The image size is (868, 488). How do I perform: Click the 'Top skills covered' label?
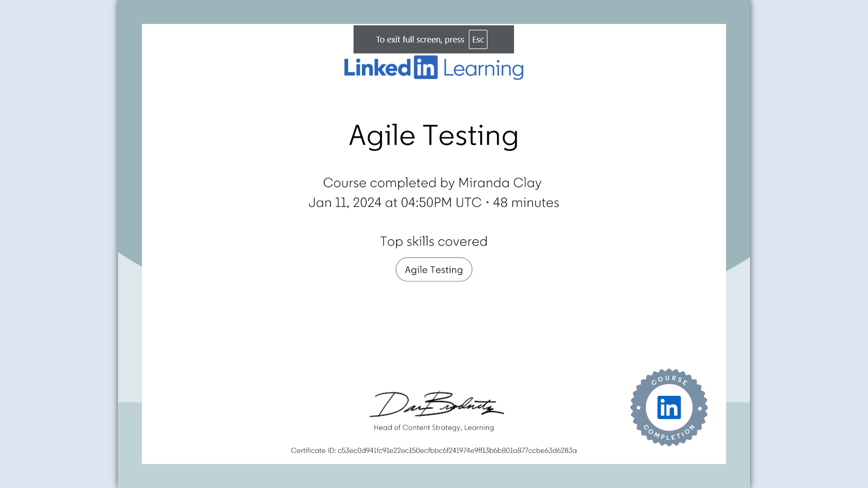pyautogui.click(x=434, y=241)
